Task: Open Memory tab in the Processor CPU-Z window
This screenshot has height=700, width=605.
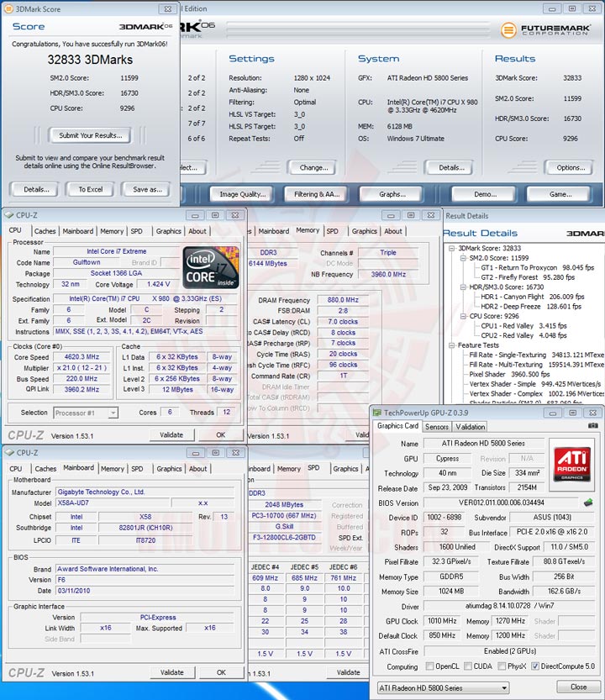Action: coord(112,231)
